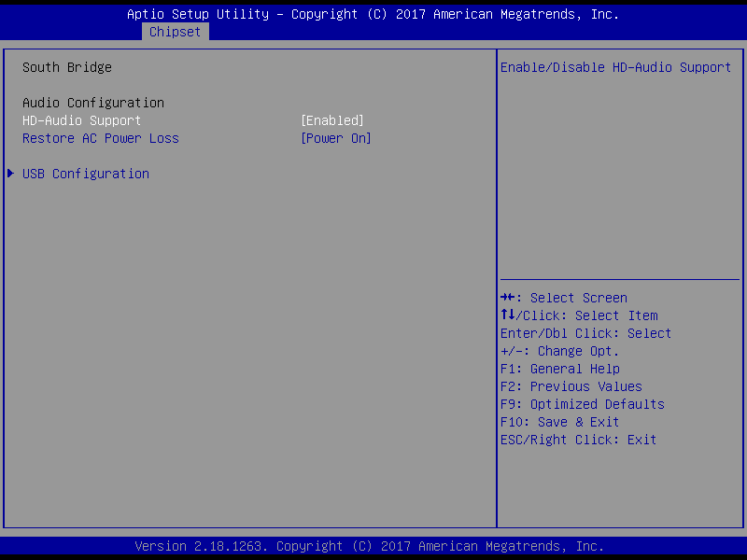Select the Restore AC Power Loss label
Image resolution: width=747 pixels, height=560 pixels.
click(x=100, y=138)
